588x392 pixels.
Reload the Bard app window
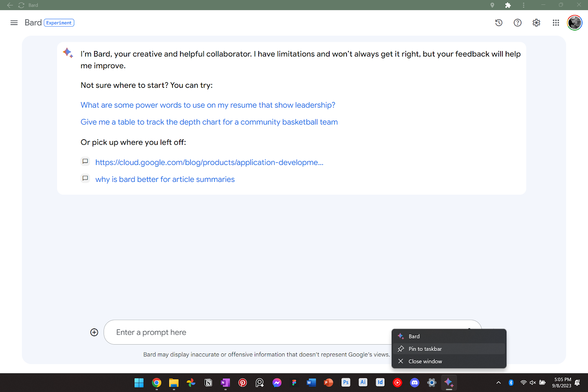(x=21, y=5)
